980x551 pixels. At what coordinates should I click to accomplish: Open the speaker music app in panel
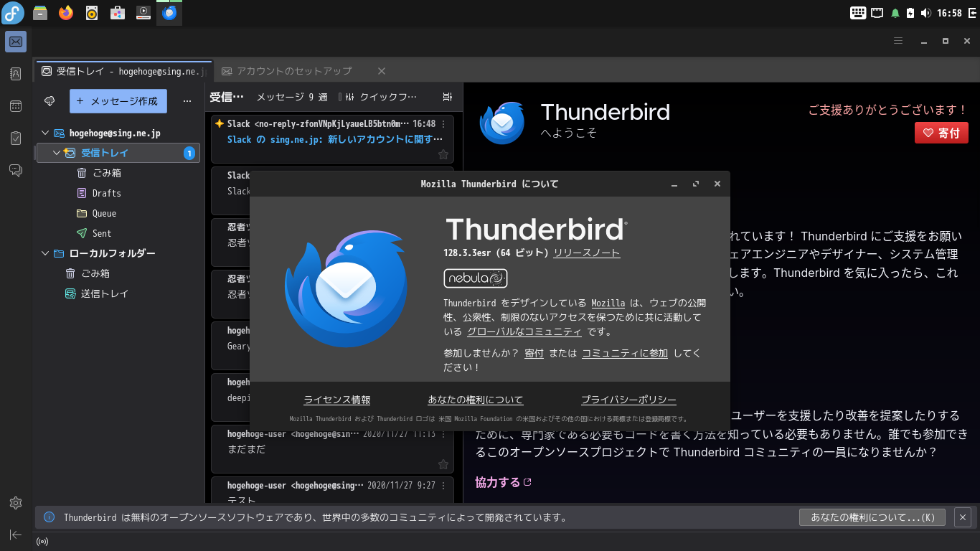(x=92, y=13)
